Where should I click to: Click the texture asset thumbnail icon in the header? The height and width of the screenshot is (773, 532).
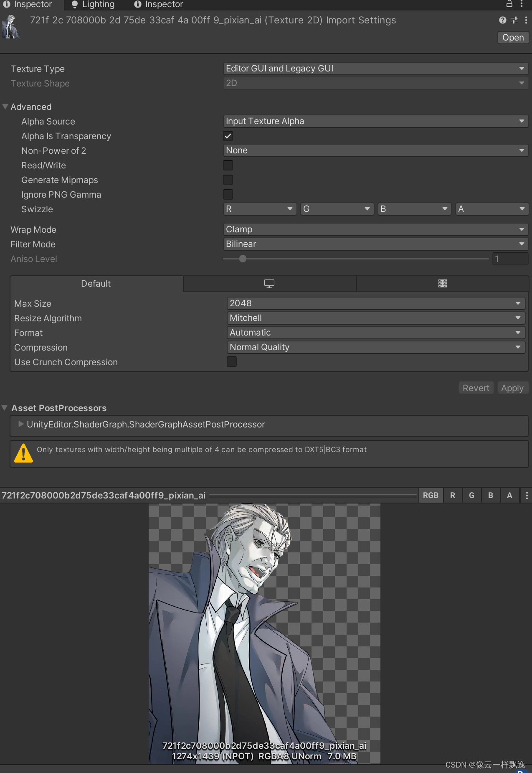pyautogui.click(x=11, y=27)
